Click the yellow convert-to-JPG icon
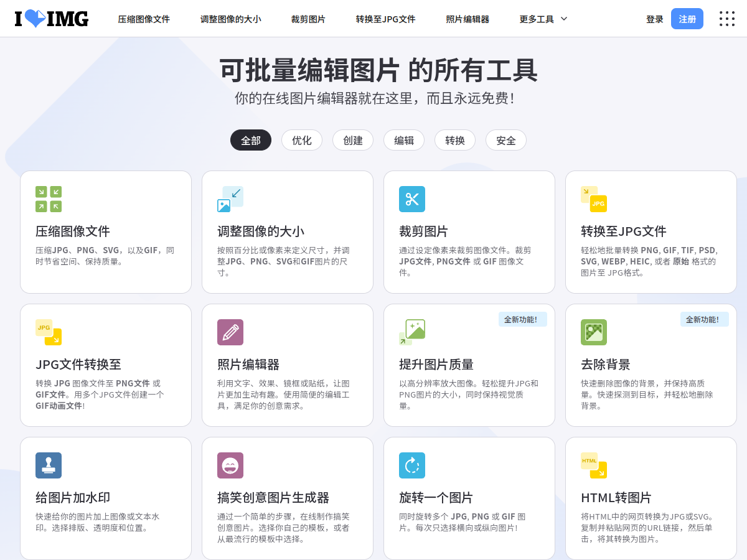The width and height of the screenshot is (747, 560). (x=594, y=199)
